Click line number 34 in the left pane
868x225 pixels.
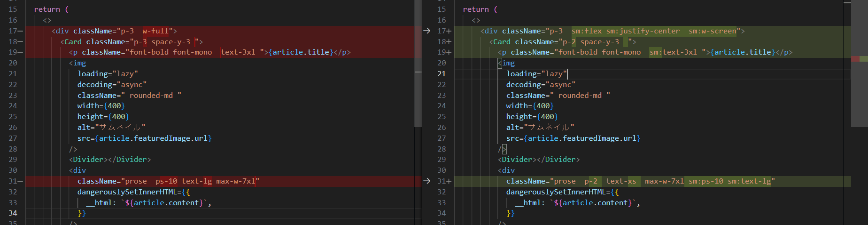(x=13, y=213)
